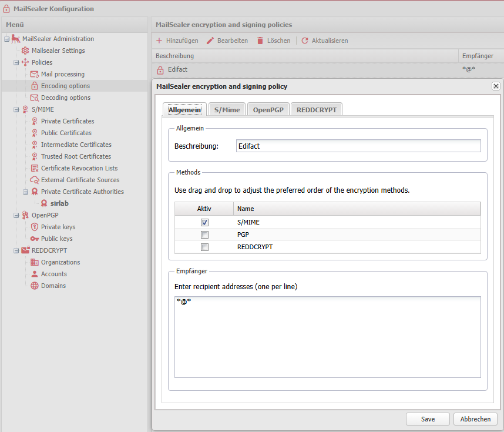Collapse the Private Certificate Authorities node
Viewport: 504px width, 432px height.
[25, 192]
